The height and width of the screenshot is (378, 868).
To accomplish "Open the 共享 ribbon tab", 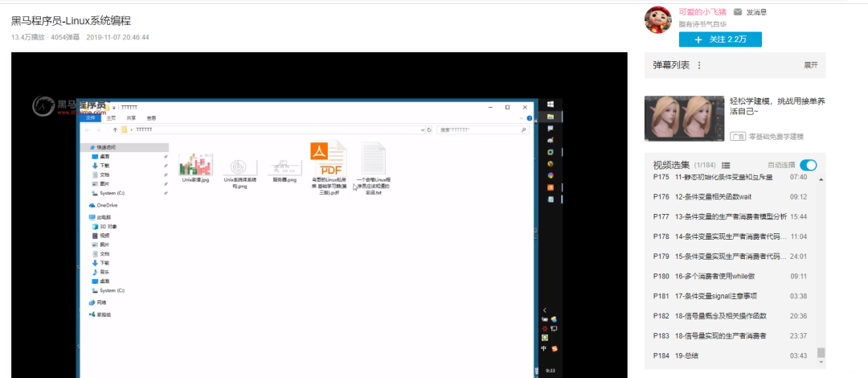I will click(131, 118).
